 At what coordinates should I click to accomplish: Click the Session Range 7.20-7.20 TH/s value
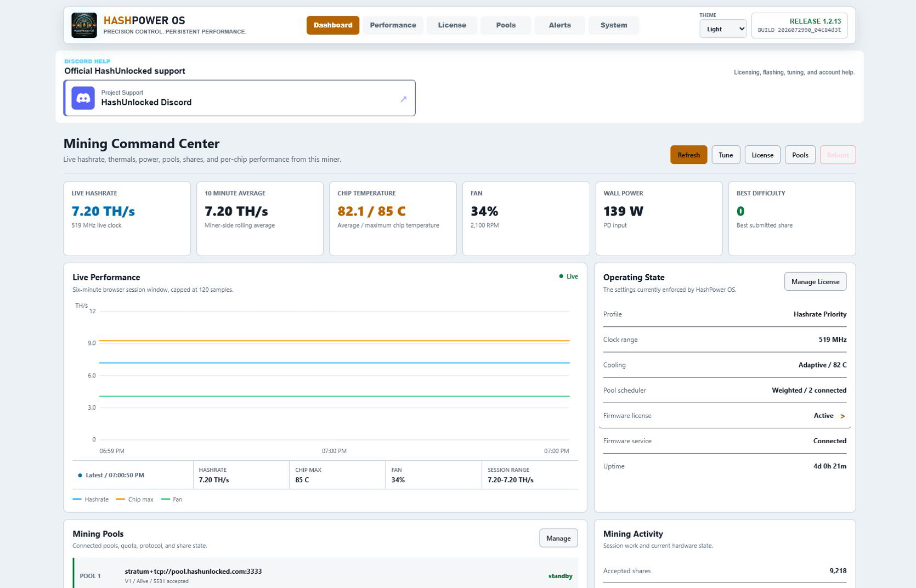click(x=511, y=480)
